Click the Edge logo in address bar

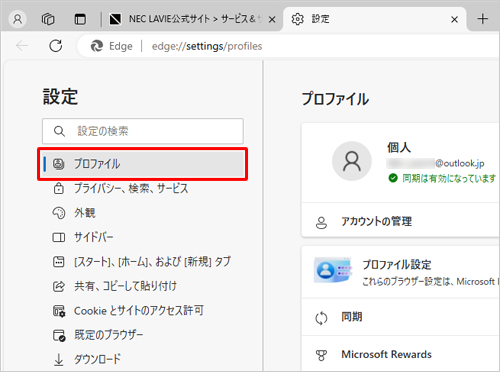pos(97,46)
